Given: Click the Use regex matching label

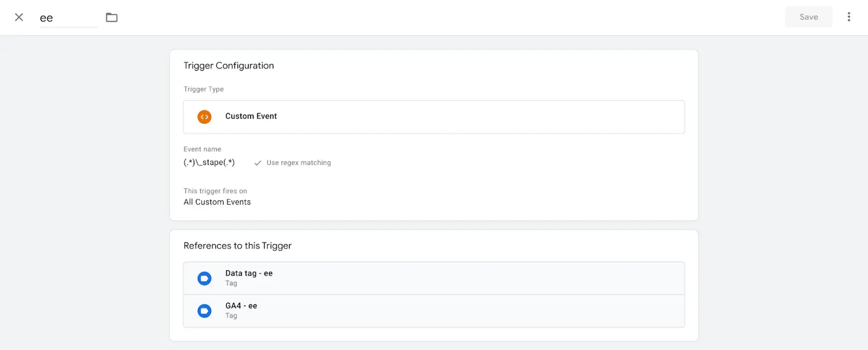Looking at the screenshot, I should pos(298,163).
